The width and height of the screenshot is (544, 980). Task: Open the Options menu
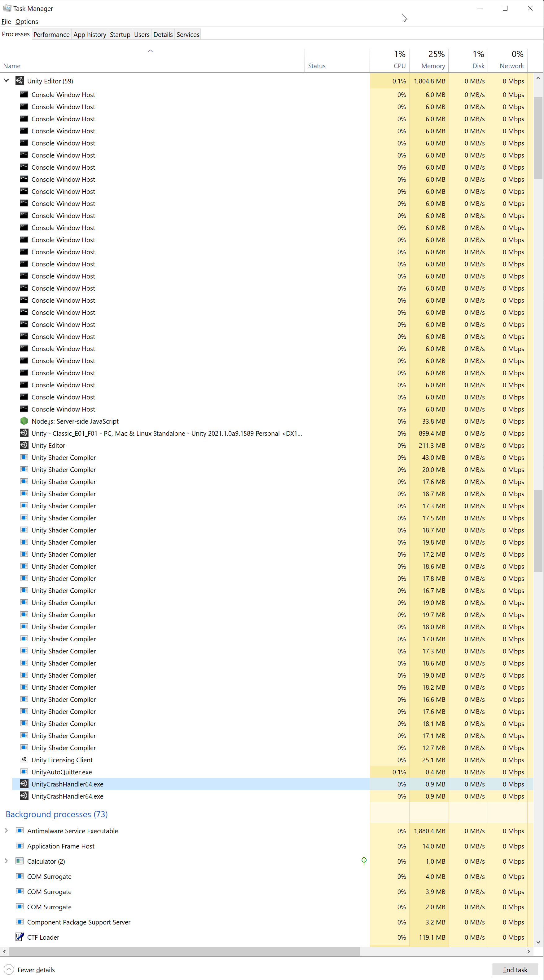click(x=26, y=21)
